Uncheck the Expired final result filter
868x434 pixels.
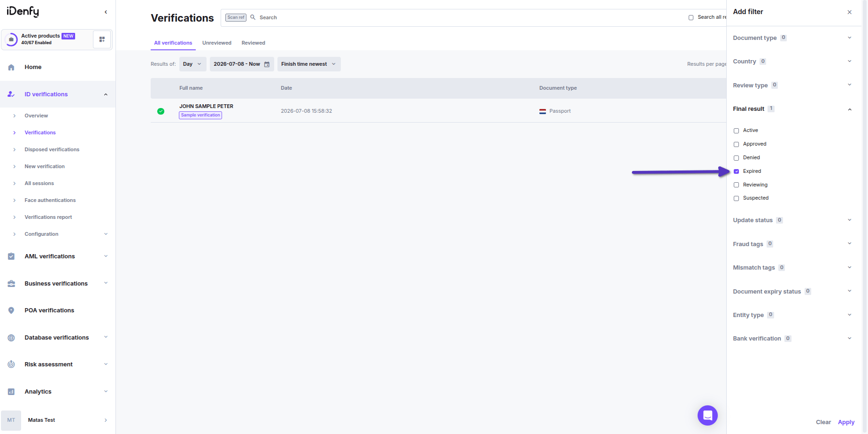click(736, 171)
